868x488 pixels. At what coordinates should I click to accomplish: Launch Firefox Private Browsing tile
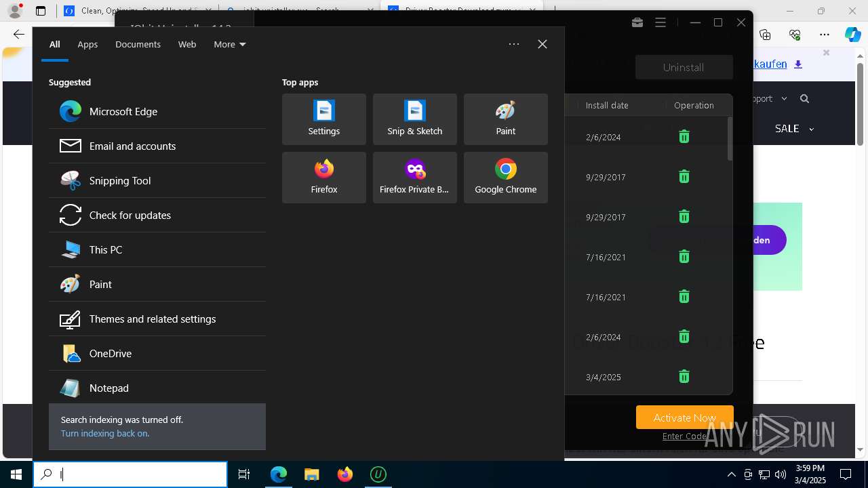click(415, 178)
